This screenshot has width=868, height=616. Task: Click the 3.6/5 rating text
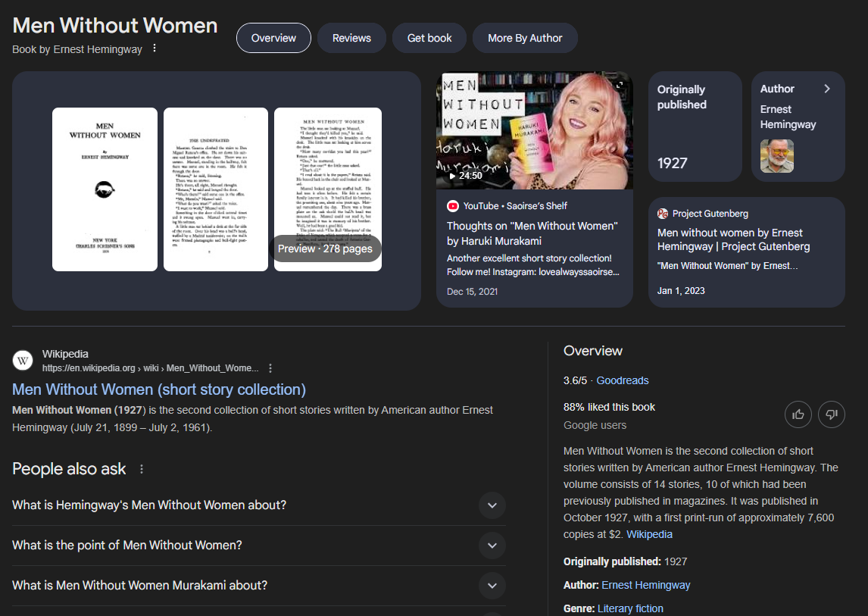[x=575, y=380]
